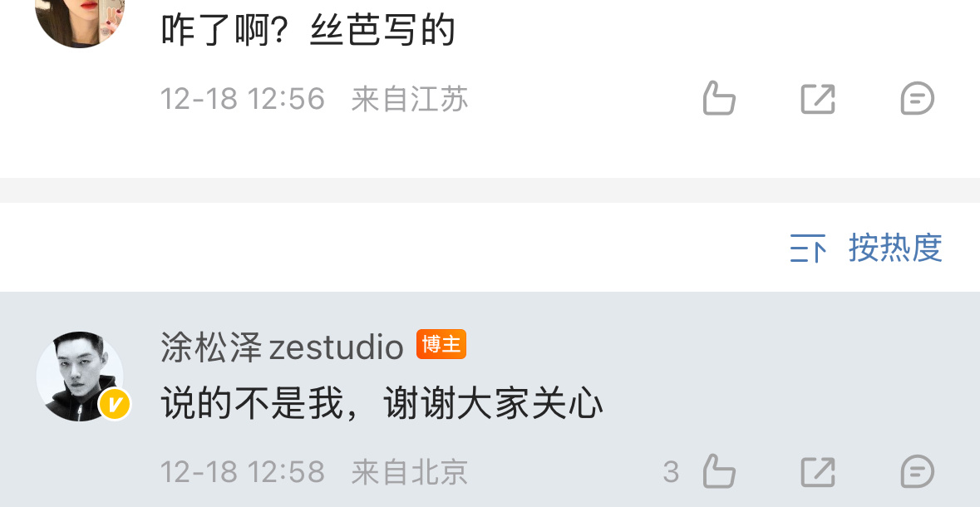
Task: Open the 按热度 sort dropdown
Action: [895, 248]
